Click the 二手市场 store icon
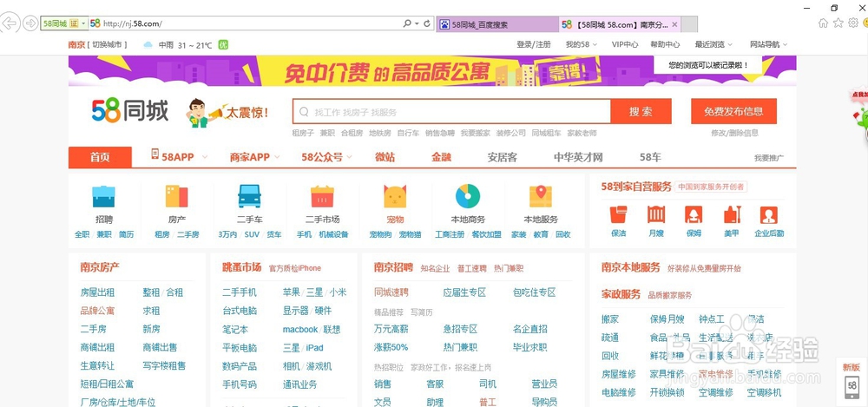The image size is (868, 407). click(x=322, y=196)
